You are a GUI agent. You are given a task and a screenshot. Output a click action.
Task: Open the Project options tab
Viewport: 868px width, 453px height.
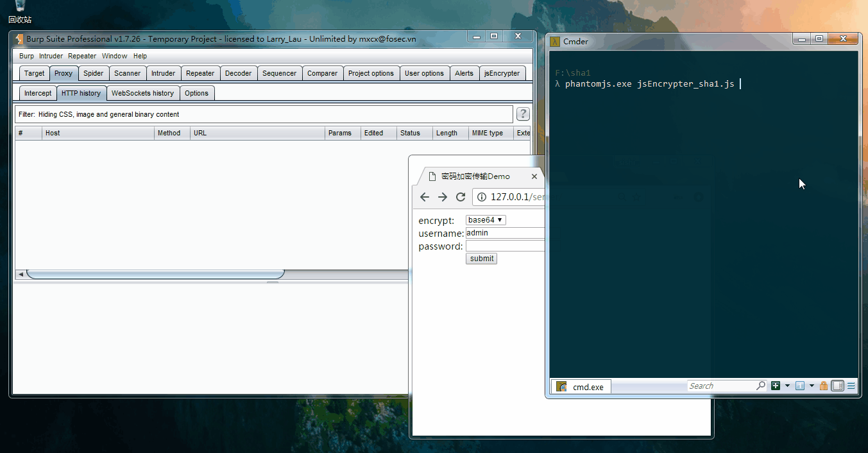coord(371,73)
